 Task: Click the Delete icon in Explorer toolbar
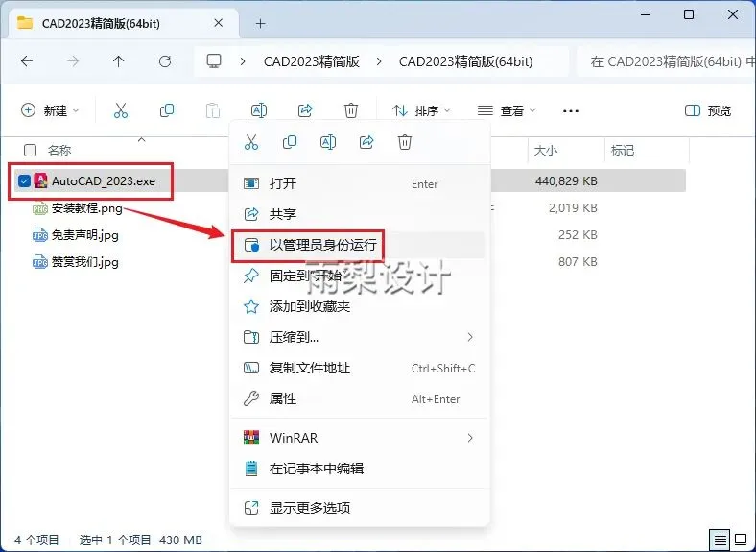[351, 110]
